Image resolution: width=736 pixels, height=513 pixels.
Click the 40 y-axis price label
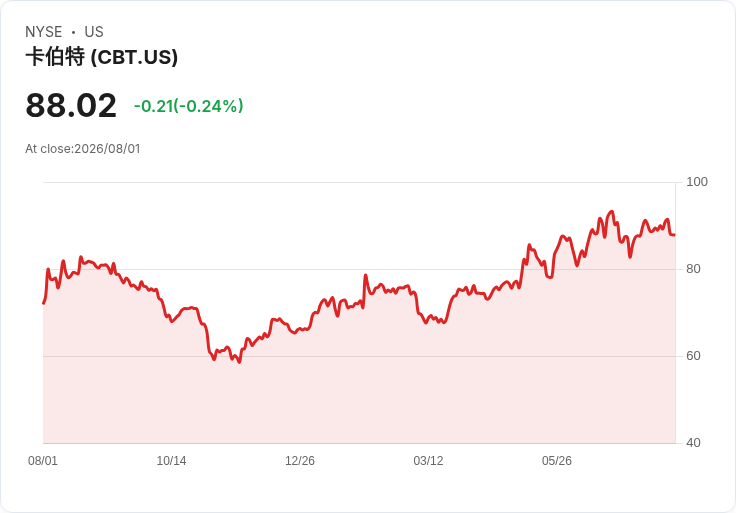click(x=693, y=443)
